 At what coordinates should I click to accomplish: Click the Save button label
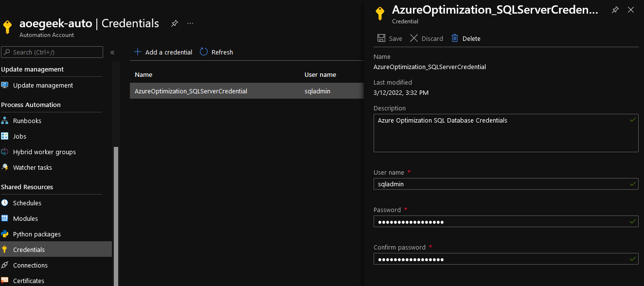click(395, 38)
